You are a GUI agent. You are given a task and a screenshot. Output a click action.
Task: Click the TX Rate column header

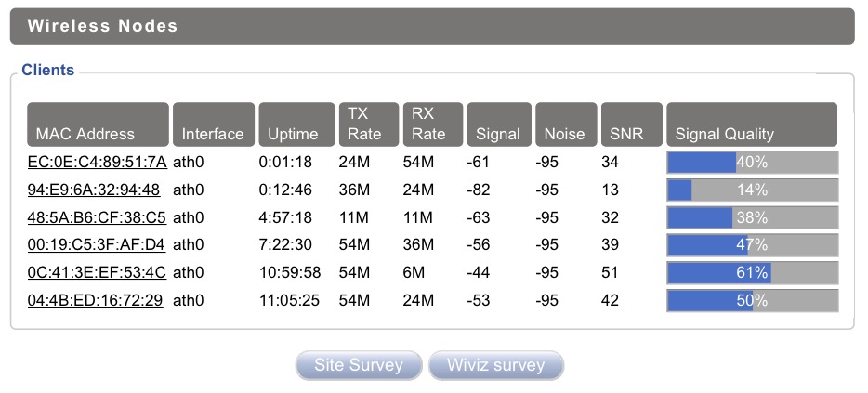click(367, 124)
